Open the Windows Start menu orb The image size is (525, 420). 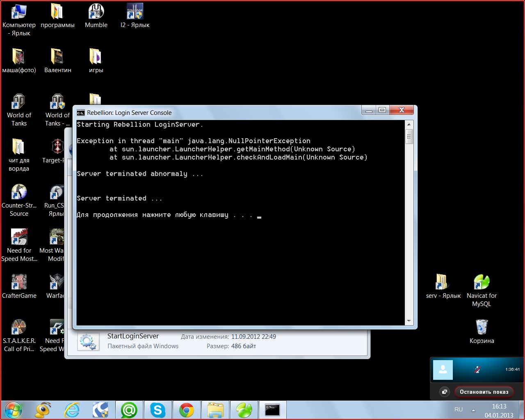pos(14,410)
